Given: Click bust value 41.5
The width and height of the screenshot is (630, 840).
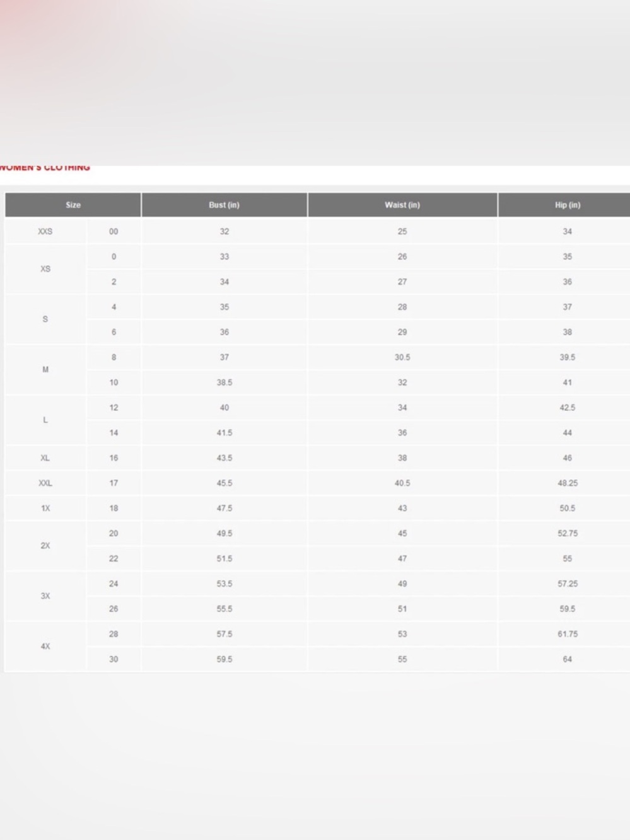Looking at the screenshot, I should tap(225, 433).
